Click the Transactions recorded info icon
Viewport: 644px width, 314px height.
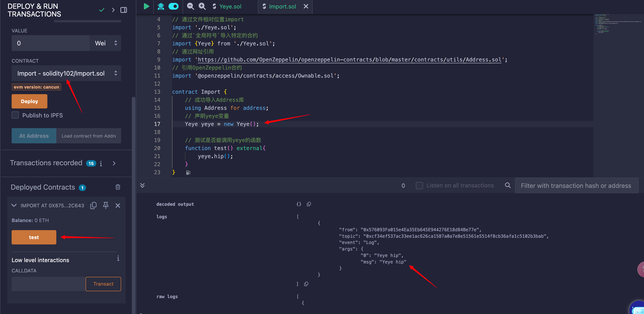tap(101, 163)
